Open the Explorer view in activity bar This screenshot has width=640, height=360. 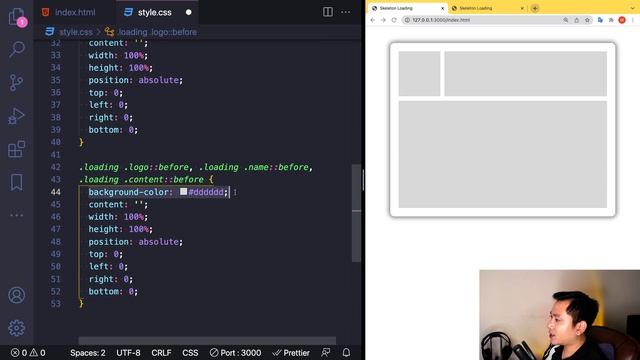pyautogui.click(x=16, y=17)
